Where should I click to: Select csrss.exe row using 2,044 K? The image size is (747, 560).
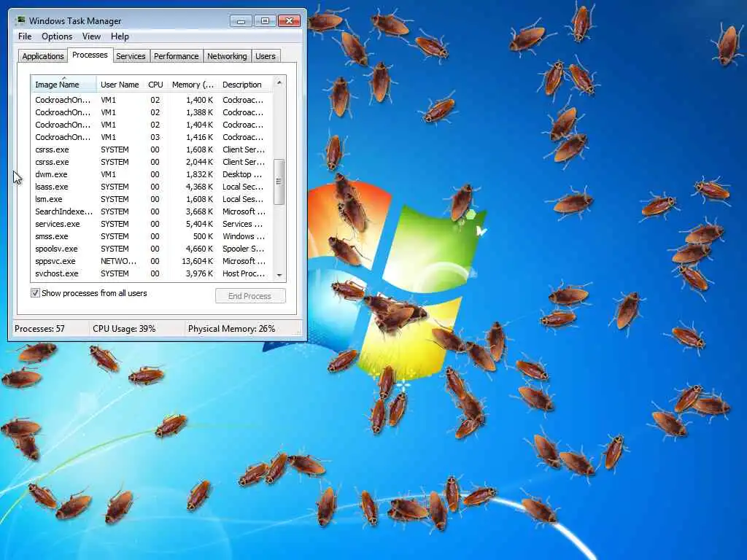click(152, 162)
